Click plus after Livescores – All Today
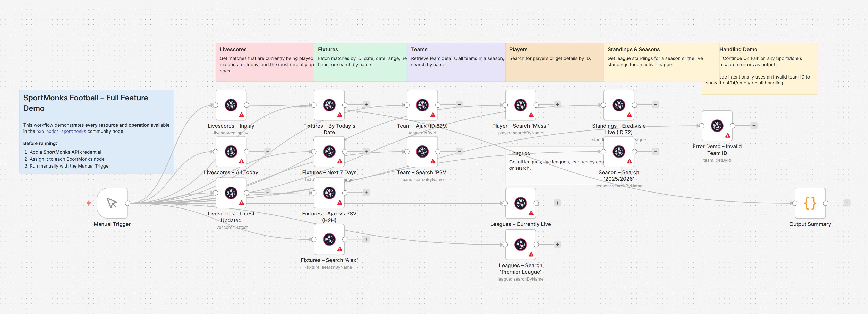The height and width of the screenshot is (314, 868). coord(268,151)
